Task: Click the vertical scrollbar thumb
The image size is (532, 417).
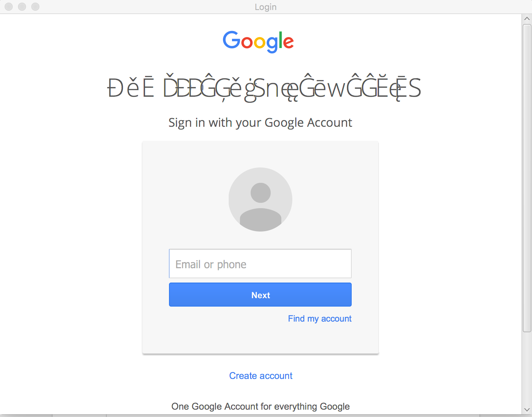Action: pos(527,178)
